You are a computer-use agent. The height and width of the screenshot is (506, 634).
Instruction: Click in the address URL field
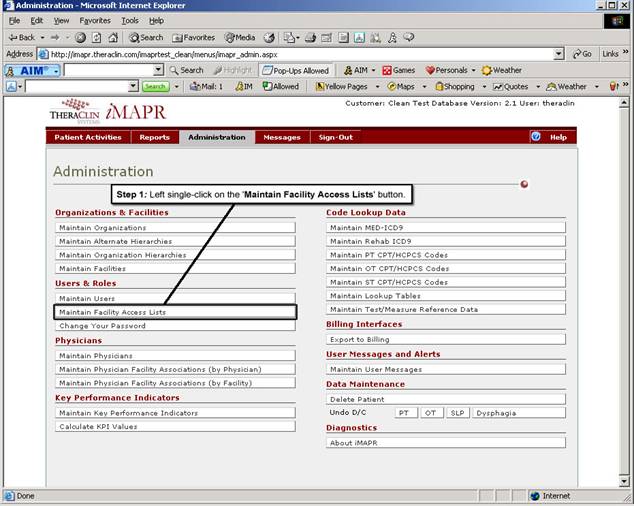[301, 54]
